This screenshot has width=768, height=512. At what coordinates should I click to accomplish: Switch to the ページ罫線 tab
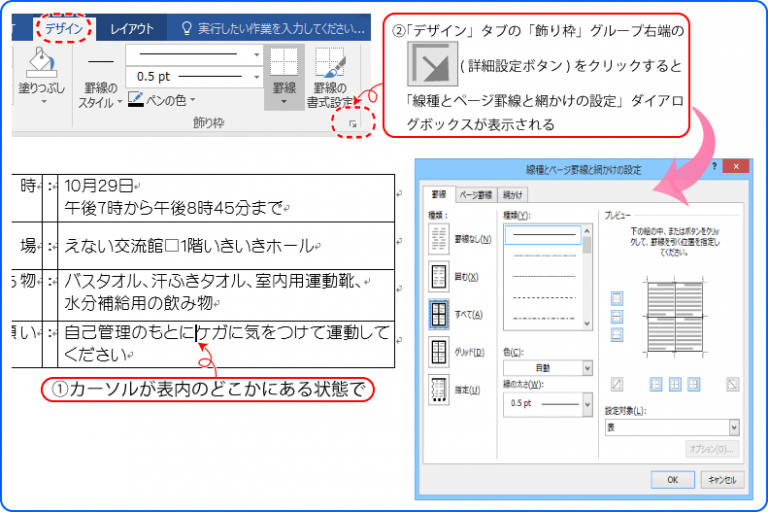476,195
